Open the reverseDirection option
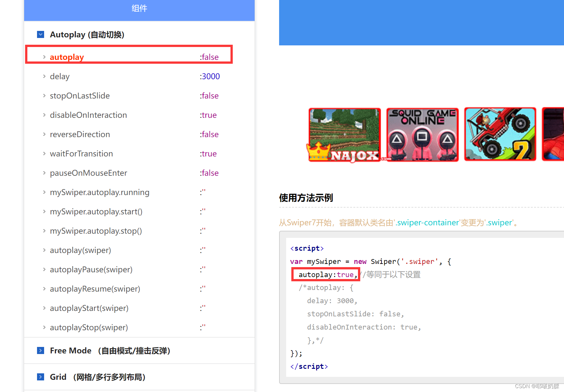This screenshot has width=564, height=392. (80, 134)
